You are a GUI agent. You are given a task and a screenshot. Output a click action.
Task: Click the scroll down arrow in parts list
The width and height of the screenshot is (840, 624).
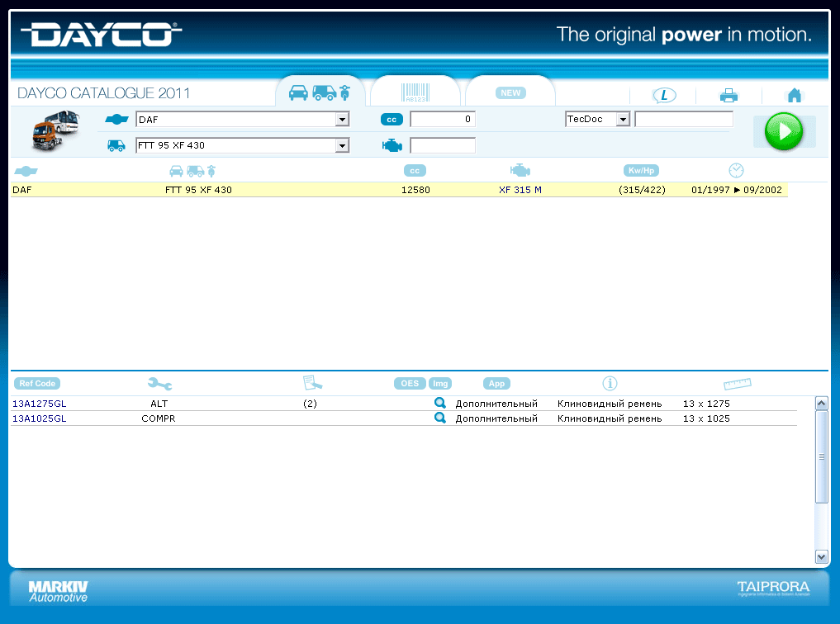pos(821,557)
